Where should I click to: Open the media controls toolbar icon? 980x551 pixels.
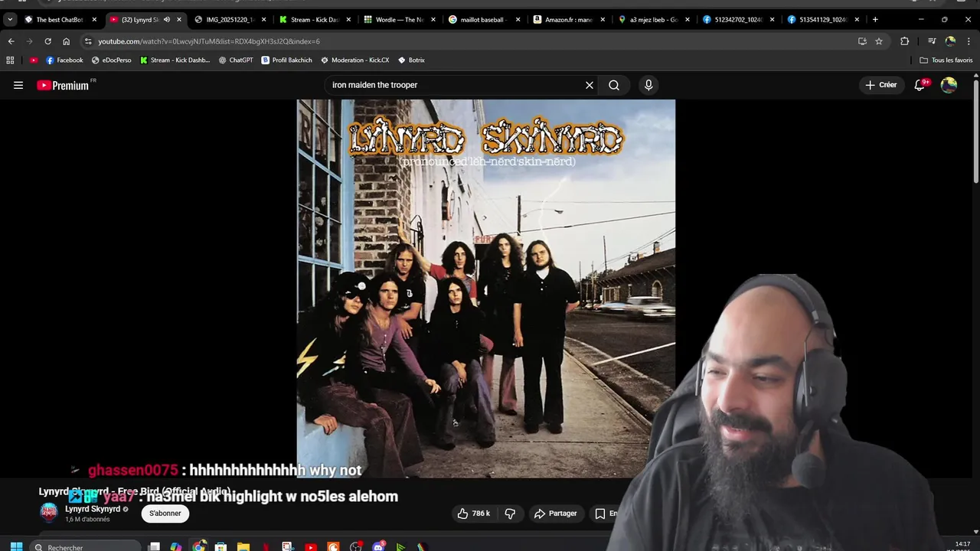932,41
